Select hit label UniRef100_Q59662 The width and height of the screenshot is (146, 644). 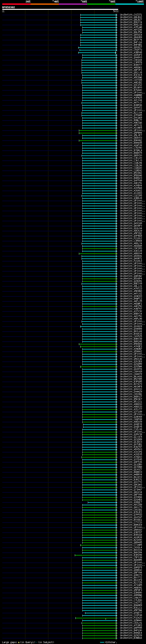coord(131,352)
